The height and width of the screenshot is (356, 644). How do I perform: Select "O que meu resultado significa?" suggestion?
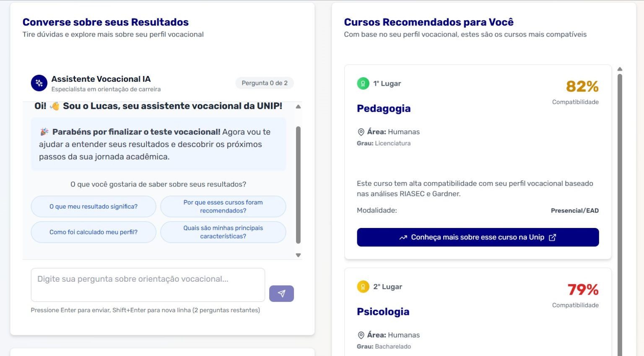(x=93, y=207)
